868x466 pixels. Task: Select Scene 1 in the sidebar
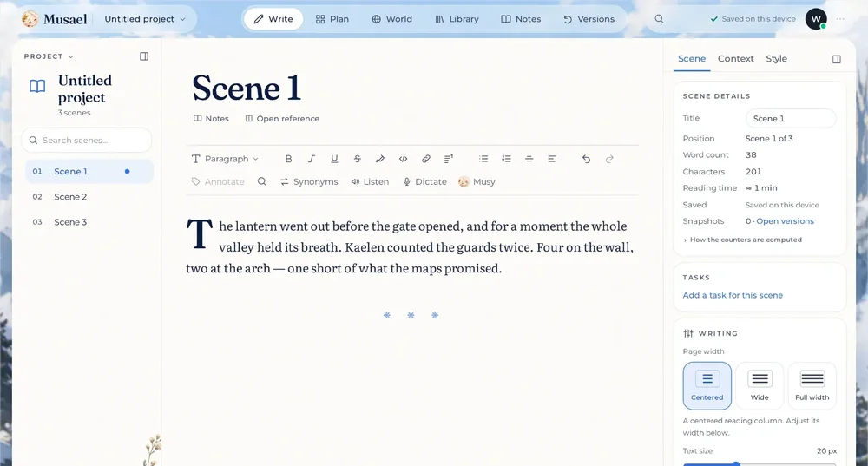[89, 172]
